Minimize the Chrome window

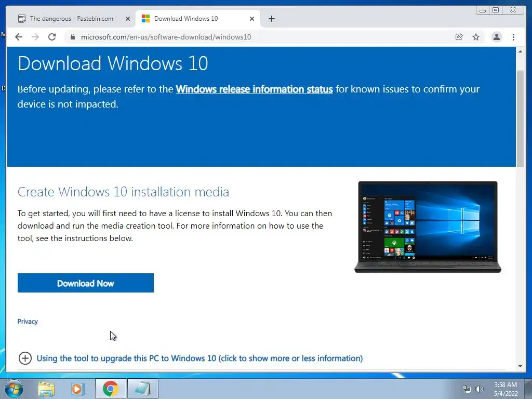pos(483,10)
